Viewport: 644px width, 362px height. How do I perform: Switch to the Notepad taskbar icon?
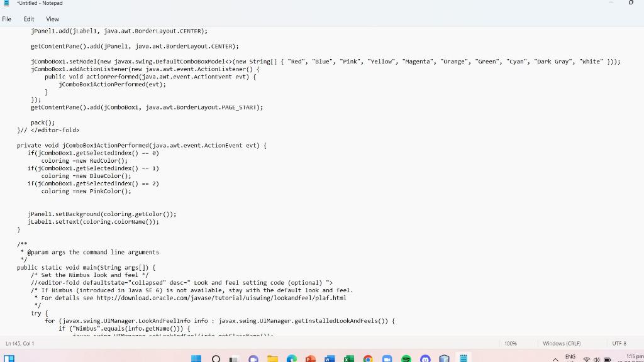coord(463,358)
